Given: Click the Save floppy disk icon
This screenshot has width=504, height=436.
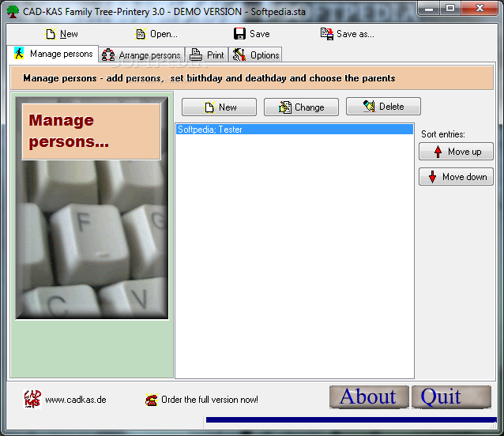Looking at the screenshot, I should 239,34.
